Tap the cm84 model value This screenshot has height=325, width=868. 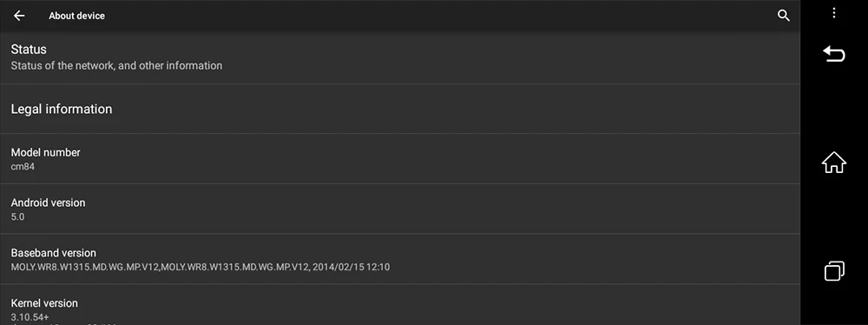coord(23,166)
